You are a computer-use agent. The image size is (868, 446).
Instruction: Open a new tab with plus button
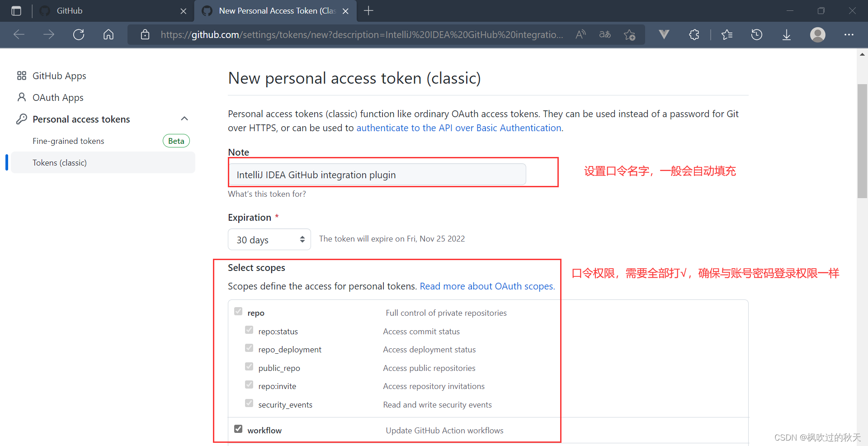tap(368, 11)
